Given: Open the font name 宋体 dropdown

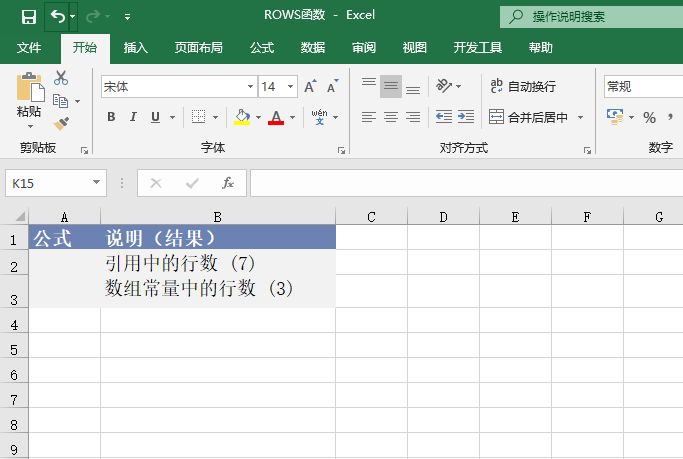Looking at the screenshot, I should coord(250,87).
